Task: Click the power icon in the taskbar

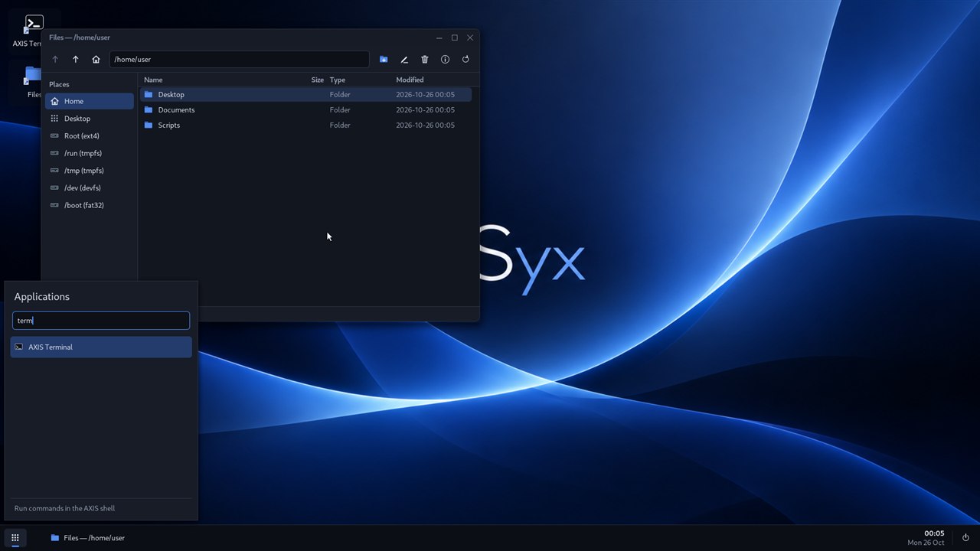Action: tap(965, 538)
